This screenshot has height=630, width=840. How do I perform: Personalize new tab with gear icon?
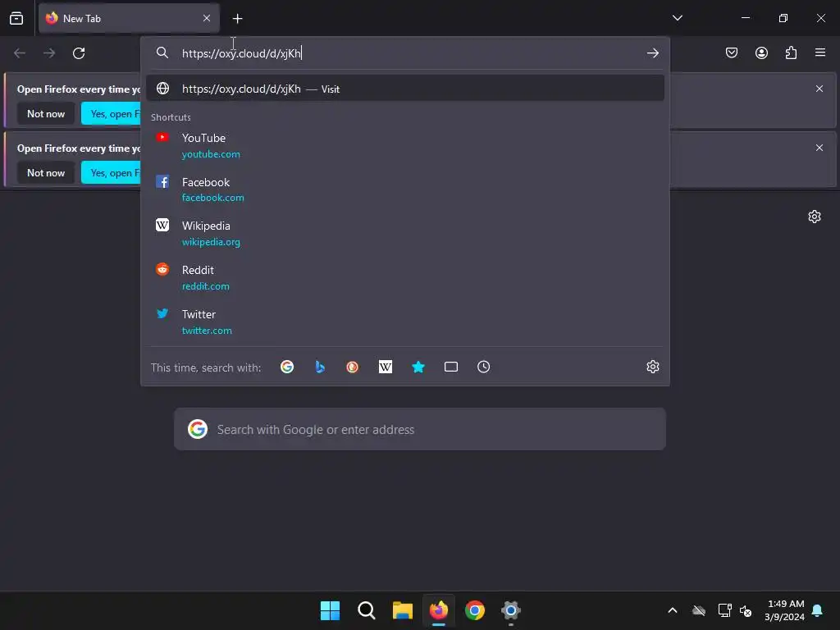pos(815,217)
